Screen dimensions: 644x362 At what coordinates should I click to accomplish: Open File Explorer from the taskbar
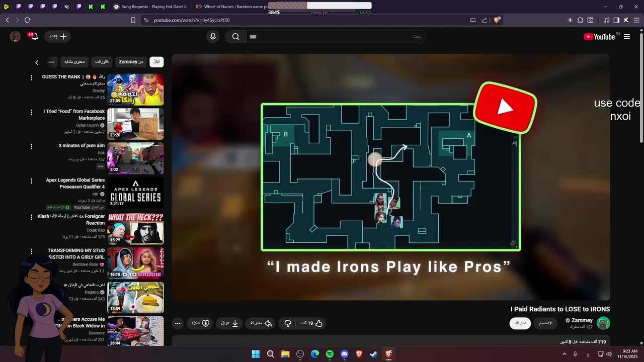pos(285,354)
